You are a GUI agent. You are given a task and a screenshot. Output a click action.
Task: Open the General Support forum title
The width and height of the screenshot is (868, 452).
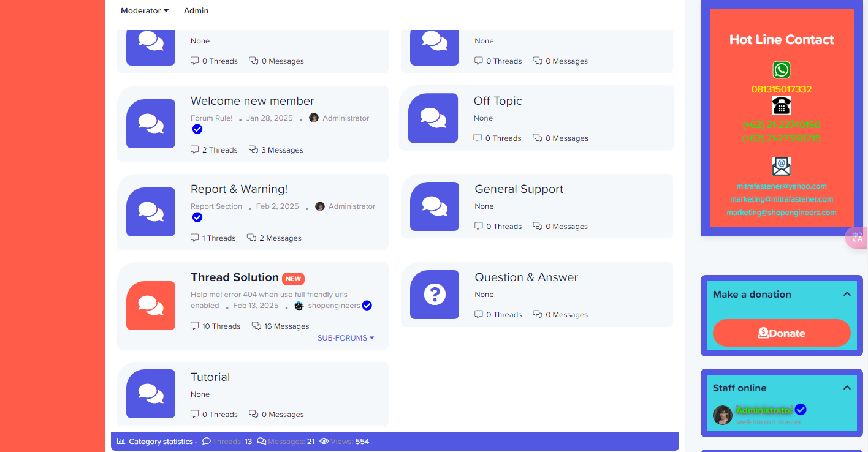pyautogui.click(x=519, y=189)
